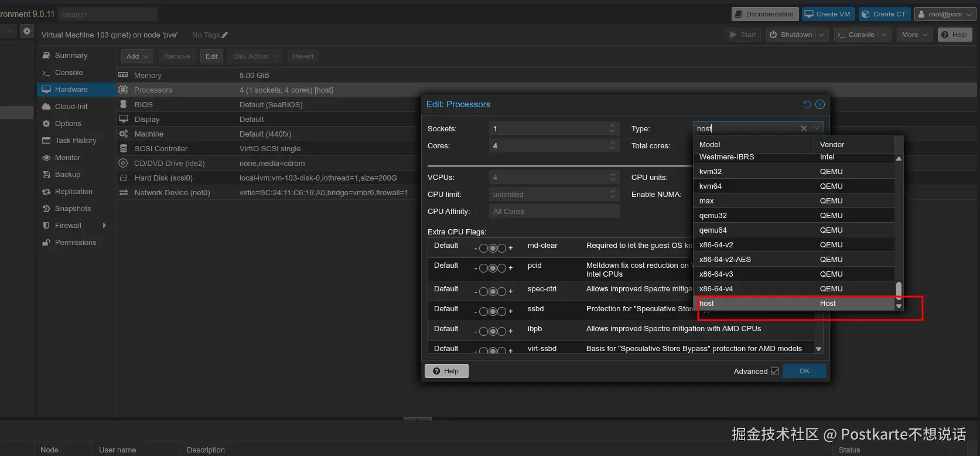Clear the Type field with the X icon
The image size is (980, 456).
[803, 128]
